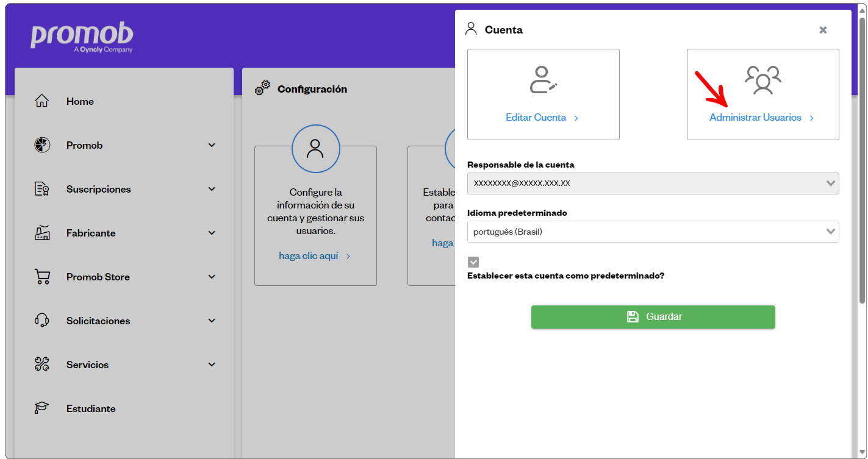Expand the Fabricante menu chevron
The height and width of the screenshot is (459, 868).
[212, 233]
